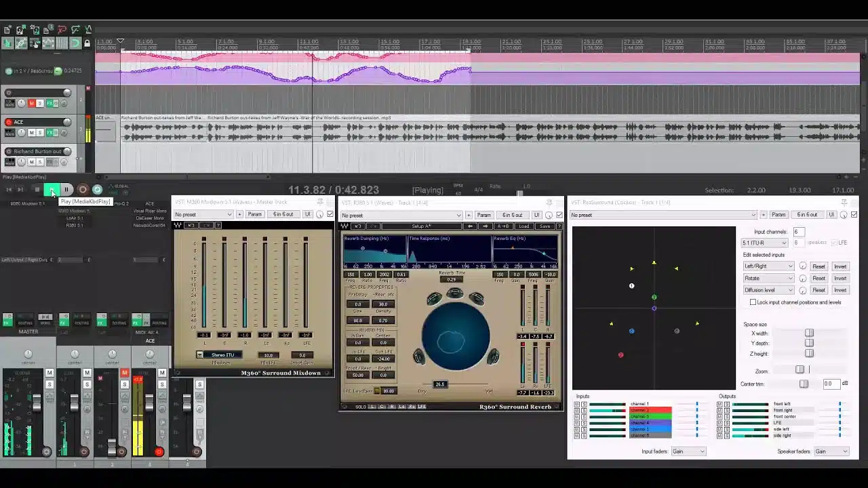
Task: Click the Reverb Time value 0.29
Action: 452,279
